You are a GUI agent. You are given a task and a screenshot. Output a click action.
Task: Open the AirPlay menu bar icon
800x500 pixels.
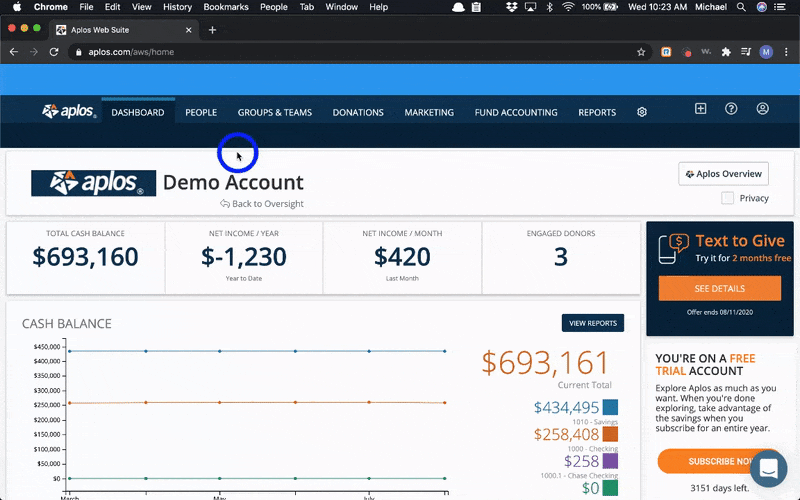(x=530, y=7)
